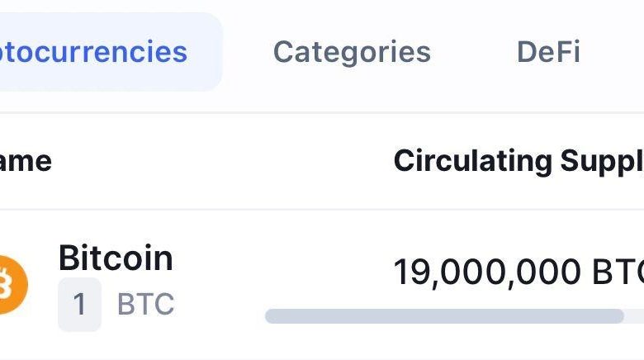Switch to the Categories tab
644x360 pixels.
(x=352, y=52)
